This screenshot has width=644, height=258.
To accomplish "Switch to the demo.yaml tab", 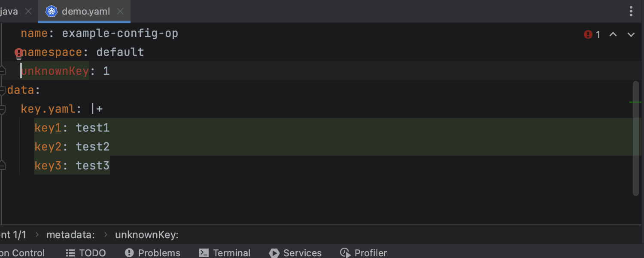I will coord(86,11).
